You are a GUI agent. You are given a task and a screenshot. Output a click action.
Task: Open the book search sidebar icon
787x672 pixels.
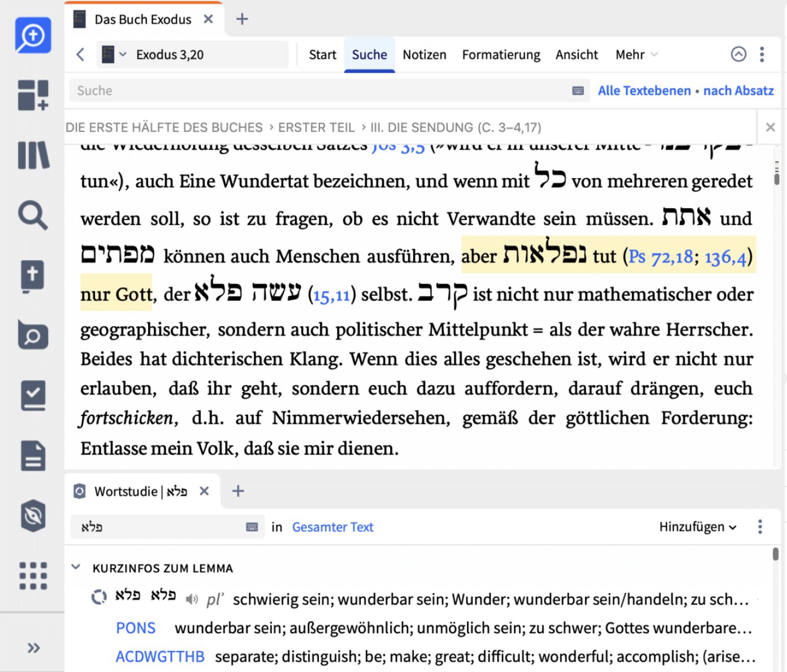point(33,335)
